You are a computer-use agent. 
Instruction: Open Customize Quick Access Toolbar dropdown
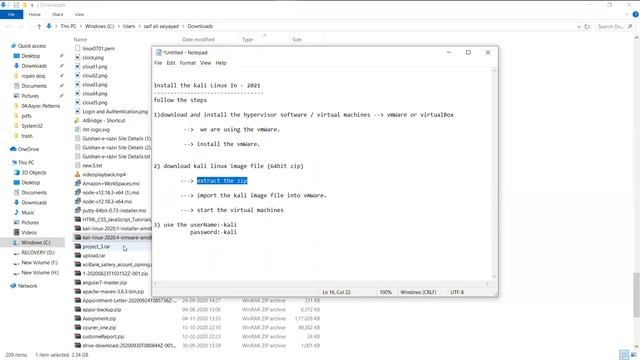pyautogui.click(x=32, y=5)
